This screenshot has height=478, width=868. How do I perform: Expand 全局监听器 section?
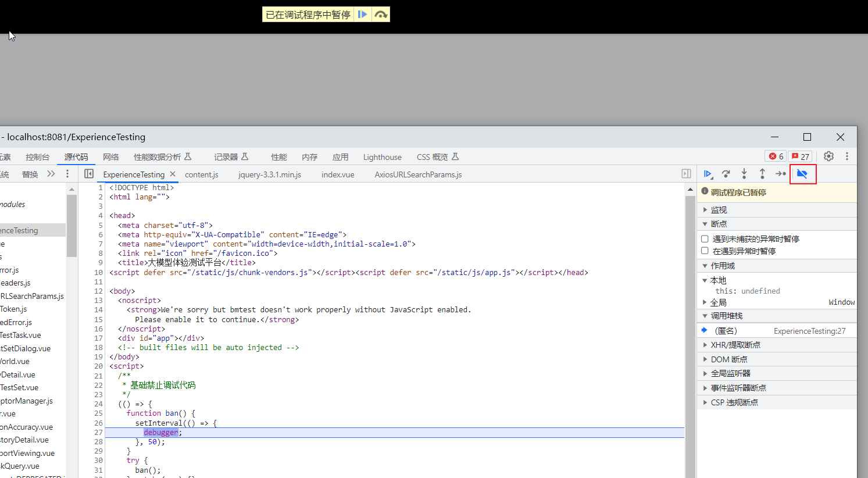(x=777, y=373)
